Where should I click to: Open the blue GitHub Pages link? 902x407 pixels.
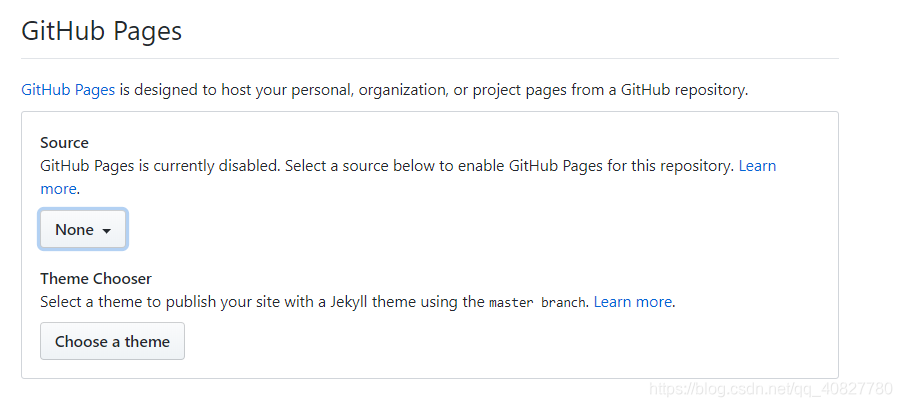[x=68, y=90]
